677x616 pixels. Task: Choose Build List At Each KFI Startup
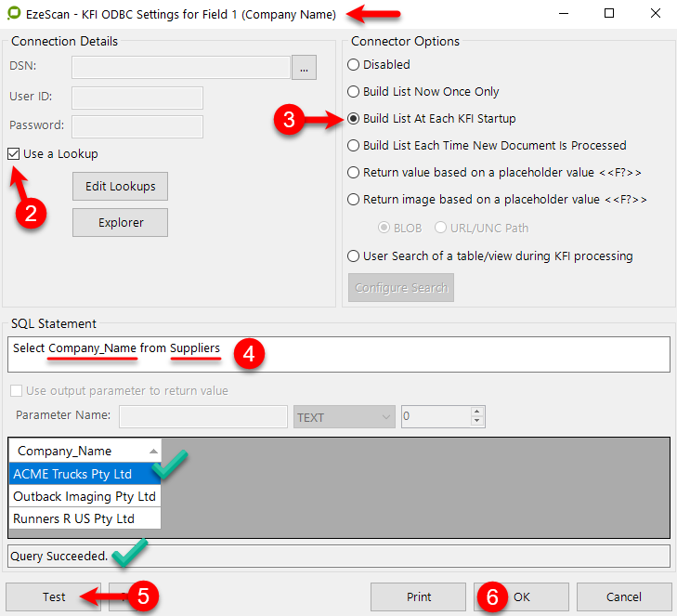tap(353, 119)
